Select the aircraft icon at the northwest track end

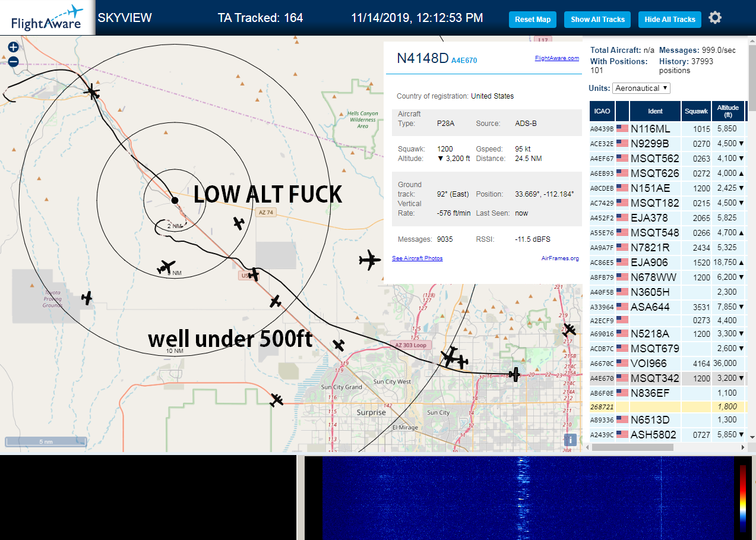(92, 91)
